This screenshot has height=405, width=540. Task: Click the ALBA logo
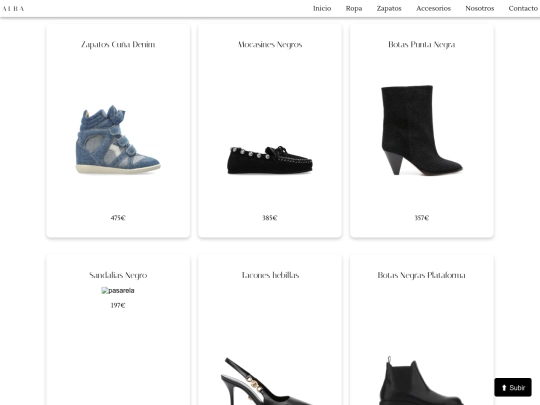13,9
